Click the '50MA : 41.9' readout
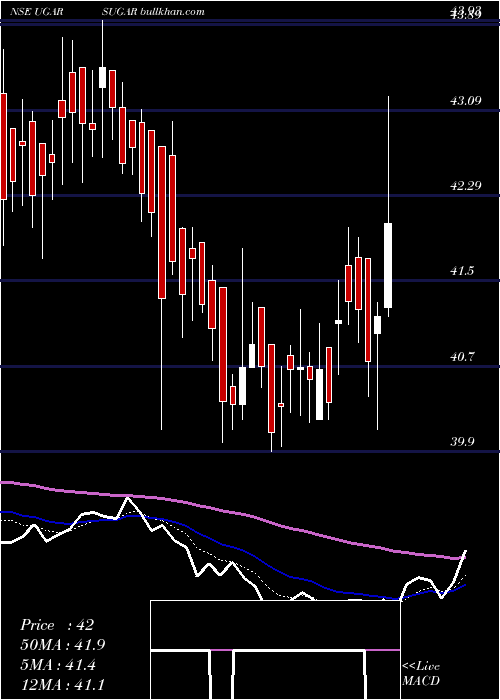Image resolution: width=500 pixels, height=700 pixels. 63,645
